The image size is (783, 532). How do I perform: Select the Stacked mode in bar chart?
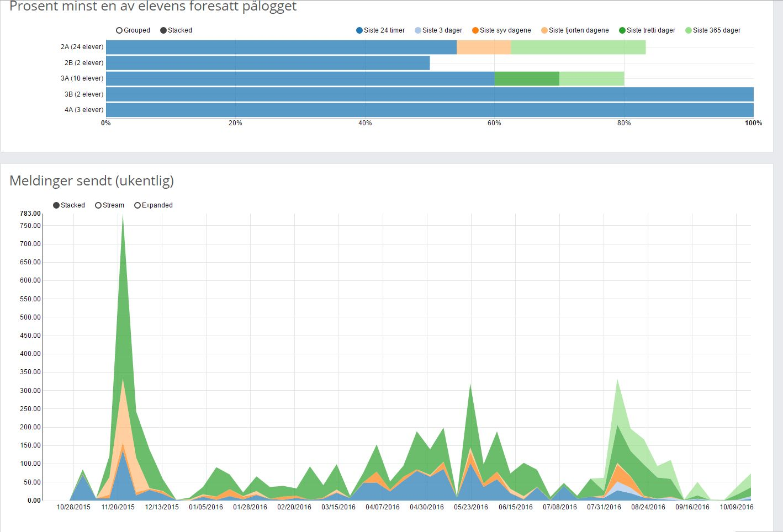[176, 30]
